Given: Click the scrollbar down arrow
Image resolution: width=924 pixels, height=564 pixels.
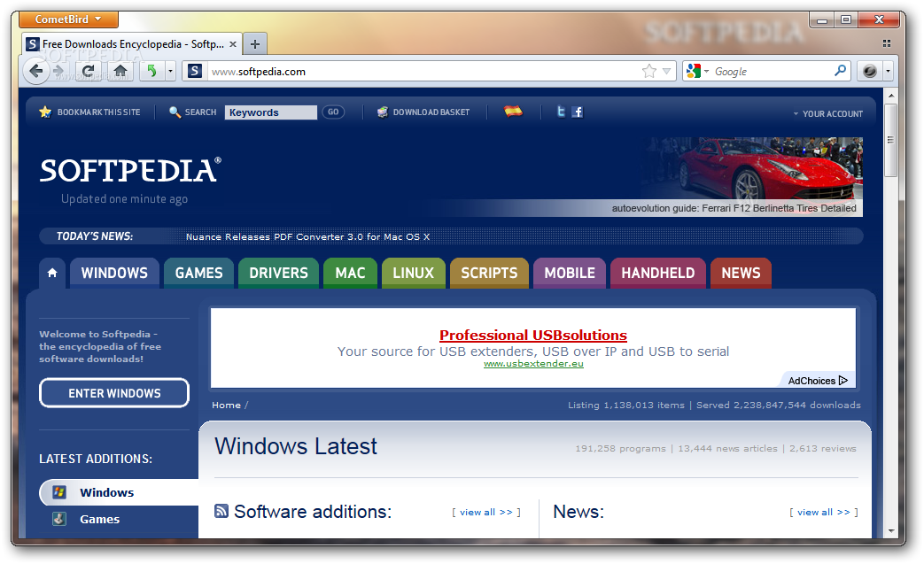Looking at the screenshot, I should click(x=890, y=530).
